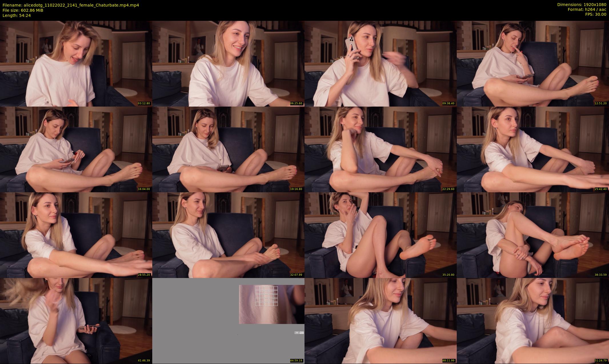This screenshot has height=364, width=609.
Task: Click the Dimensions 1920x1080 header text
Action: tap(582, 5)
